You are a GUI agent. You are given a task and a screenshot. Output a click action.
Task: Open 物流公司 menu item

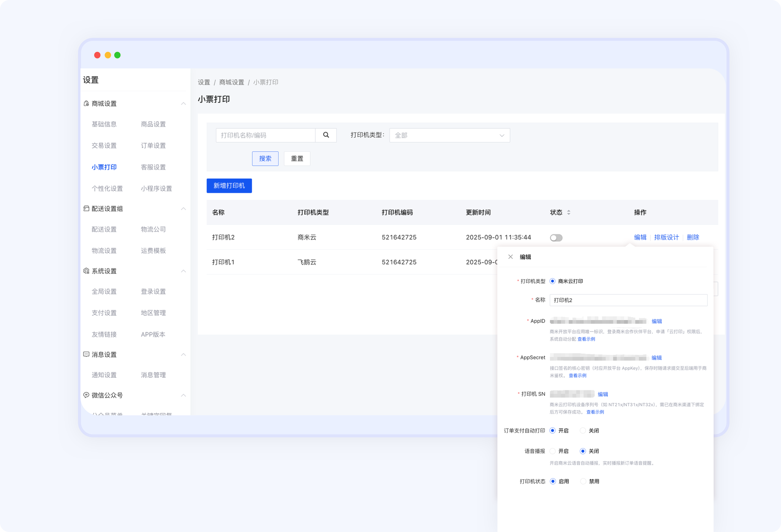click(x=153, y=229)
